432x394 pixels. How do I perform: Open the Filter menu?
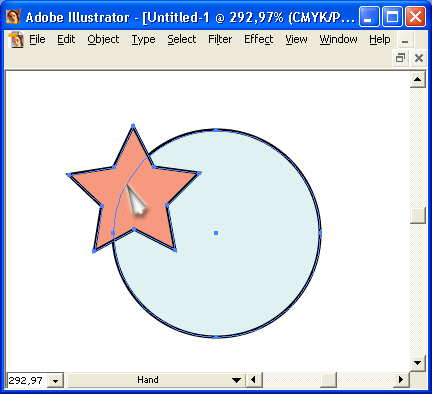[x=220, y=39]
